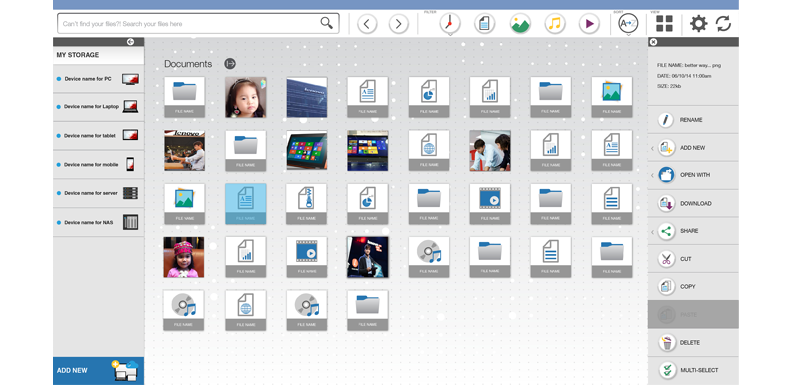Click the laptop device icon
Screen dimensions: 790x385
click(x=130, y=106)
